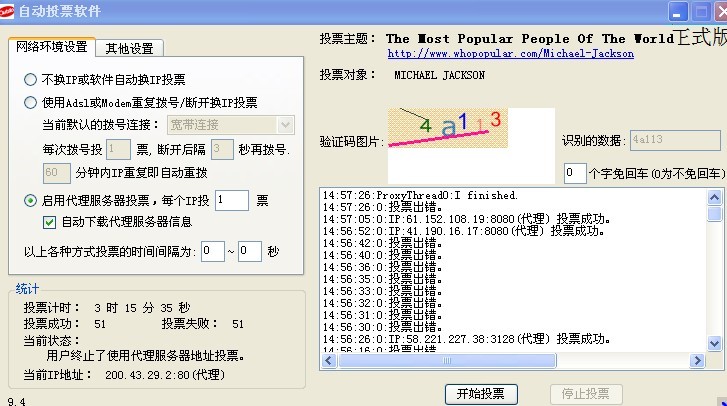Click the 停止投票 button
This screenshot has width=727, height=406.
585,393
